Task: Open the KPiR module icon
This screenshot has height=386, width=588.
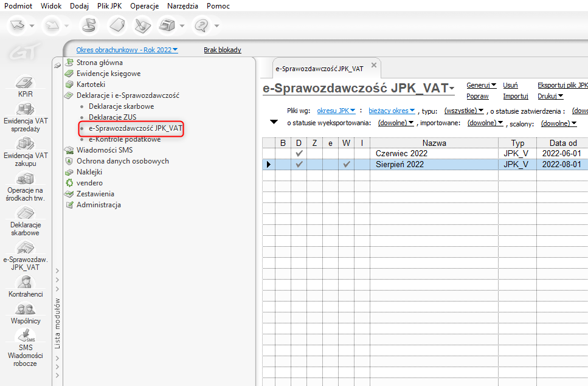Action: tap(25, 86)
